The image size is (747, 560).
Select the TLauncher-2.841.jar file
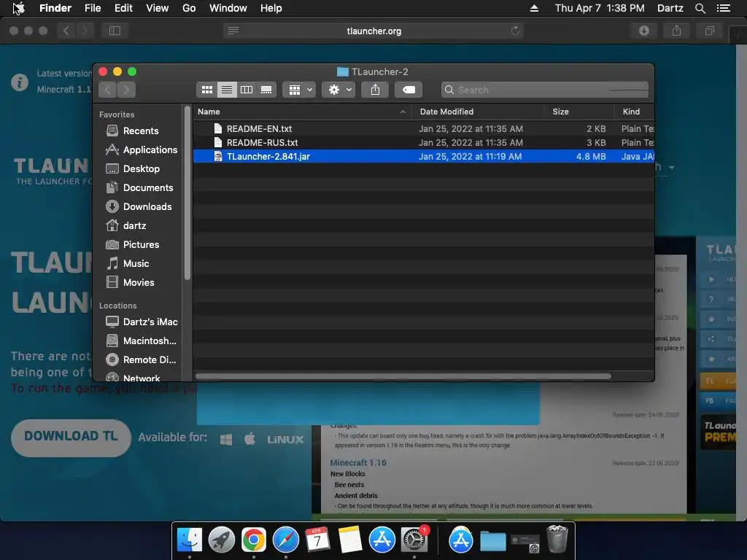pyautogui.click(x=424, y=156)
